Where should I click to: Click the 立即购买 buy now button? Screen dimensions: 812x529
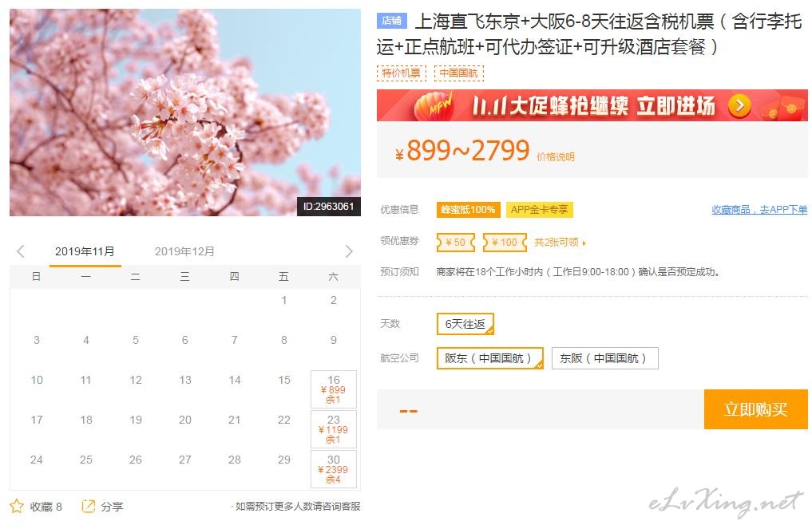[755, 409]
